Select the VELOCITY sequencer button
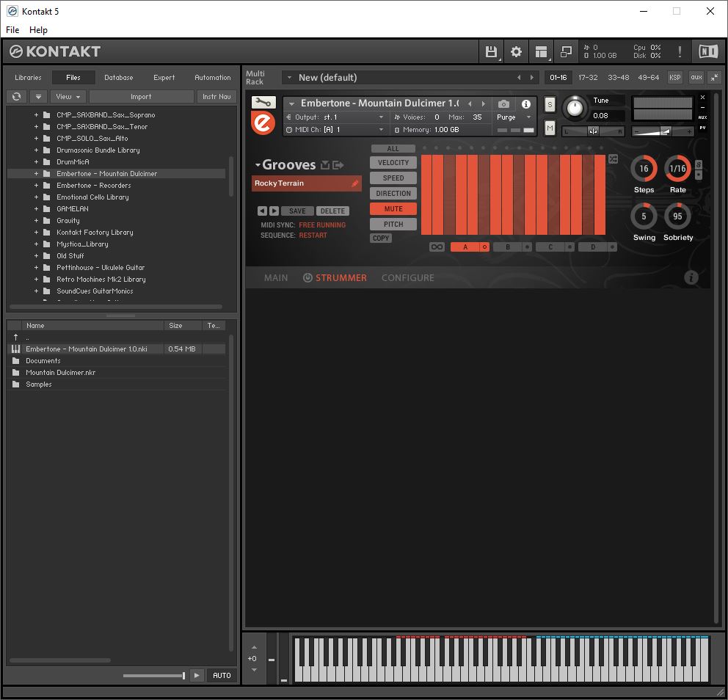728x700 pixels. point(393,162)
